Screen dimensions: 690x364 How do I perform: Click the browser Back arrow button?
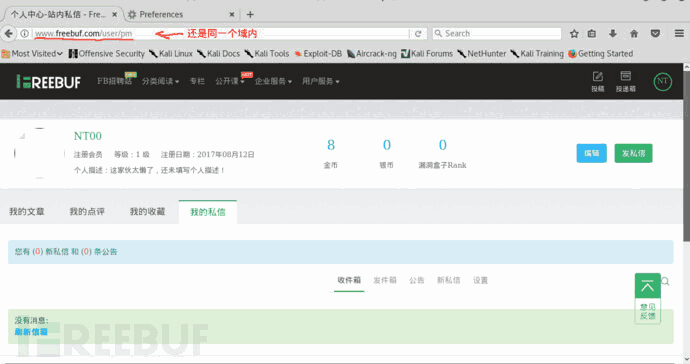coord(9,33)
